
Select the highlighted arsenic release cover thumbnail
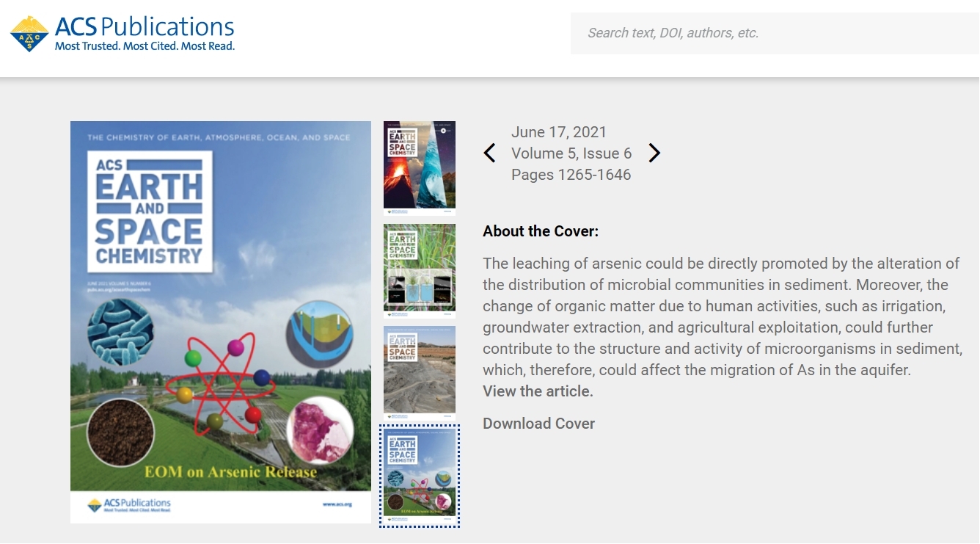point(420,475)
